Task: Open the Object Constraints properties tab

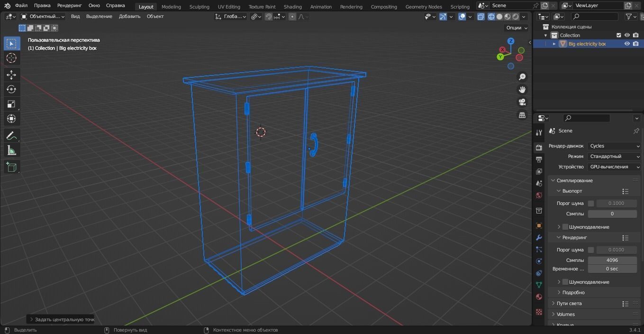Action: 539,273
